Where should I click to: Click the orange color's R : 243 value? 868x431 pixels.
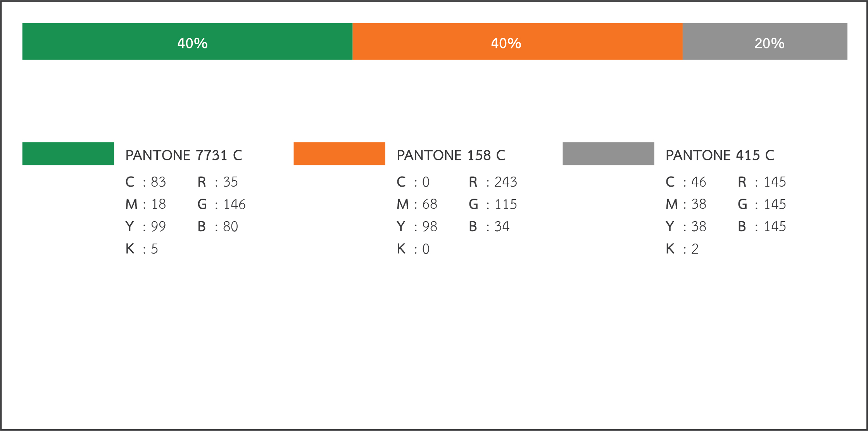(x=493, y=182)
